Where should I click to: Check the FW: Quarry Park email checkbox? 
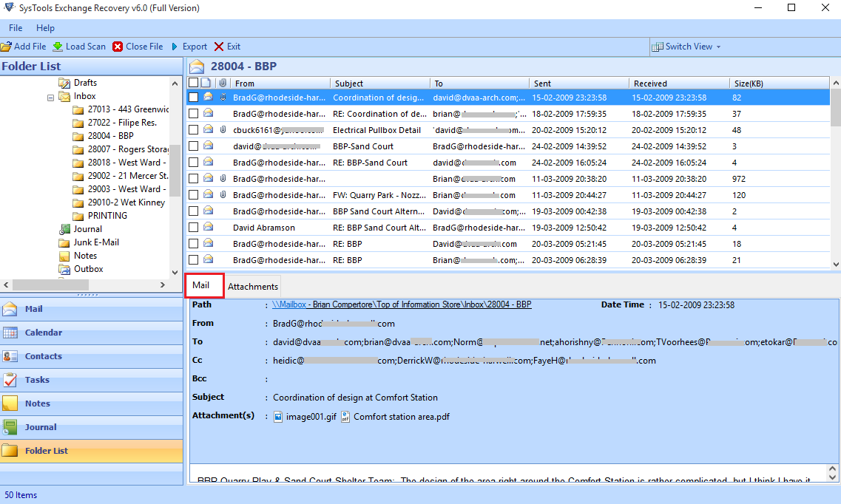[194, 195]
